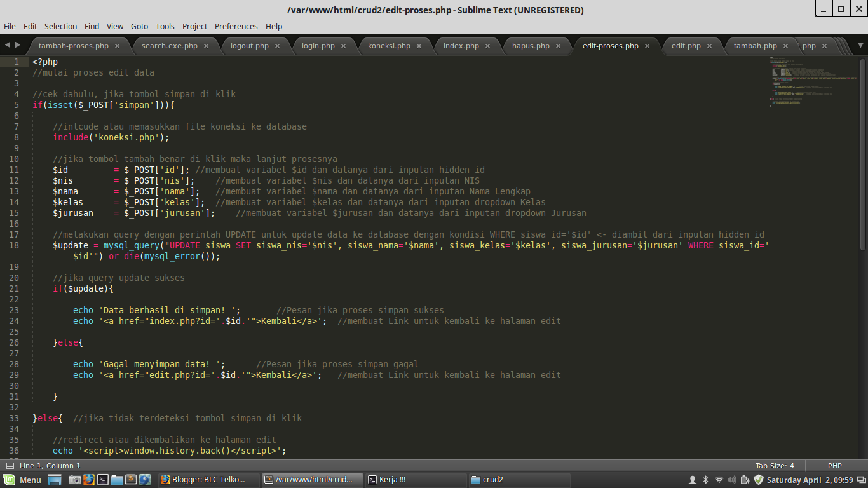Screen dimensions: 868x488
Task: Open the Bluetooth tray icon
Action: click(x=706, y=480)
